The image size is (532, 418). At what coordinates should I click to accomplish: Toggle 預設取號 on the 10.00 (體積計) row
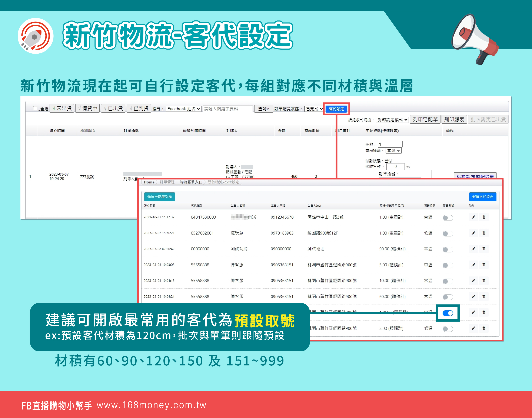pyautogui.click(x=448, y=281)
